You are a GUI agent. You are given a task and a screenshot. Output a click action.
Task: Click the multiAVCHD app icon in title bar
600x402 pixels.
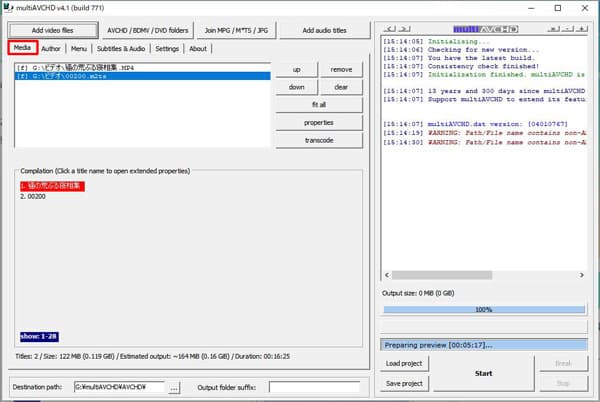coord(9,8)
